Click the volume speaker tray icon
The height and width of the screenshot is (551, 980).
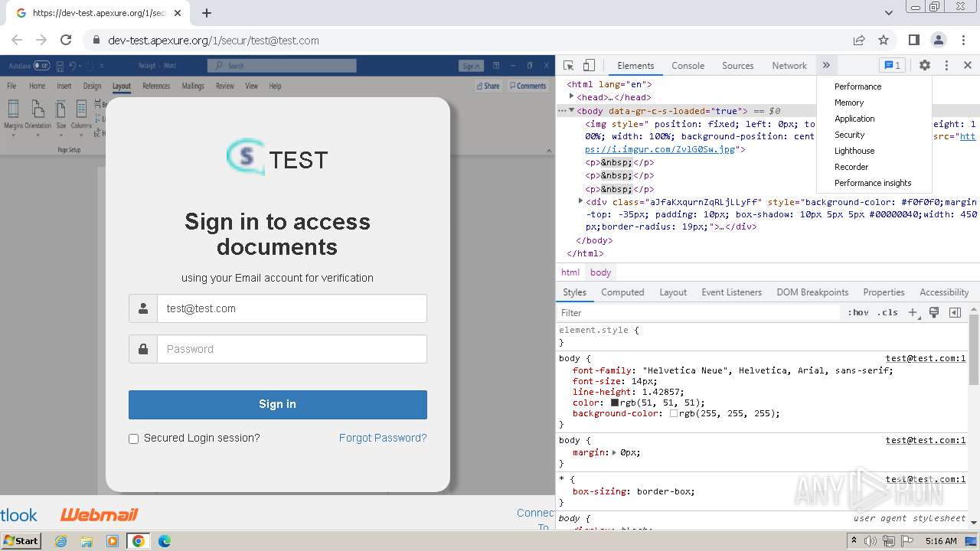point(871,541)
